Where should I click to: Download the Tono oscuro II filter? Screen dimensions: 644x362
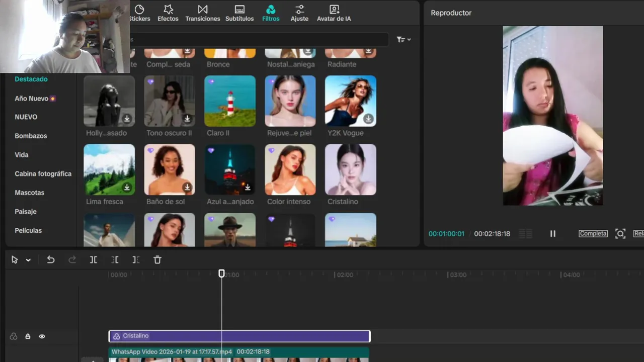click(188, 119)
